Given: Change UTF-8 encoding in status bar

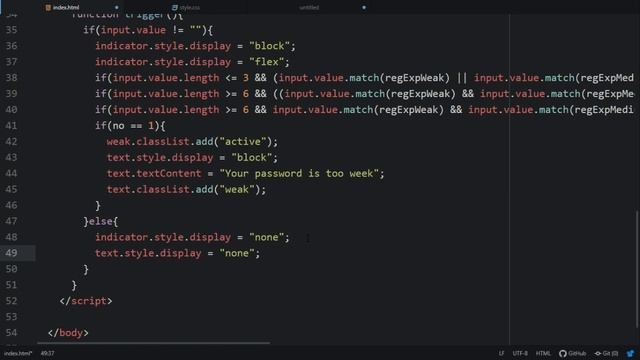Looking at the screenshot, I should pos(520,353).
